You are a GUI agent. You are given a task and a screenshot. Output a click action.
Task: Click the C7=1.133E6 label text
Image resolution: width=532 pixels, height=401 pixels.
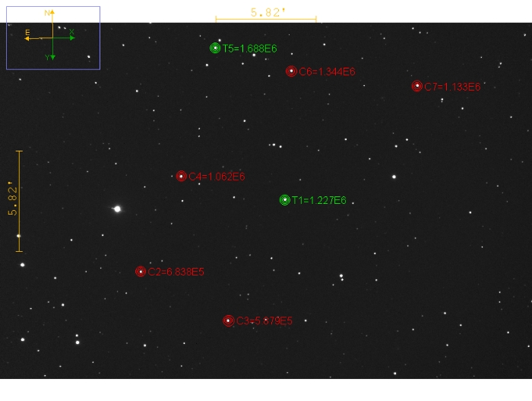click(x=452, y=87)
